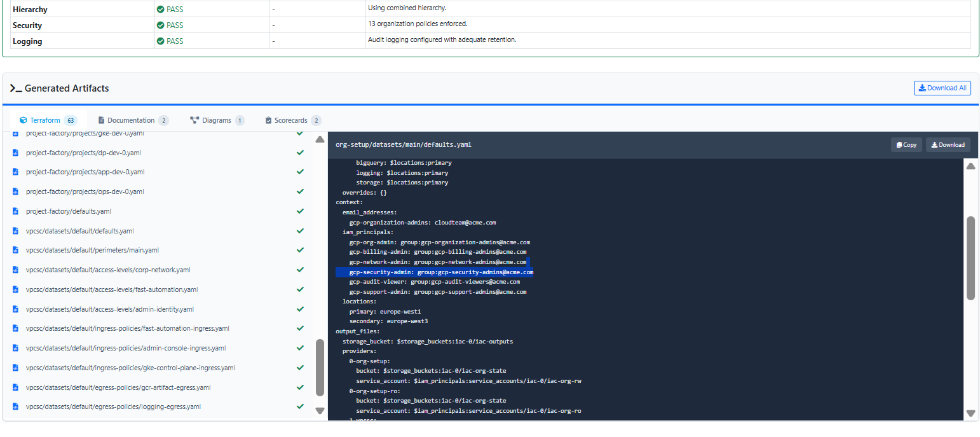
Task: Open project-factory/projects/gke-dev-0.yaml
Action: 84,133
